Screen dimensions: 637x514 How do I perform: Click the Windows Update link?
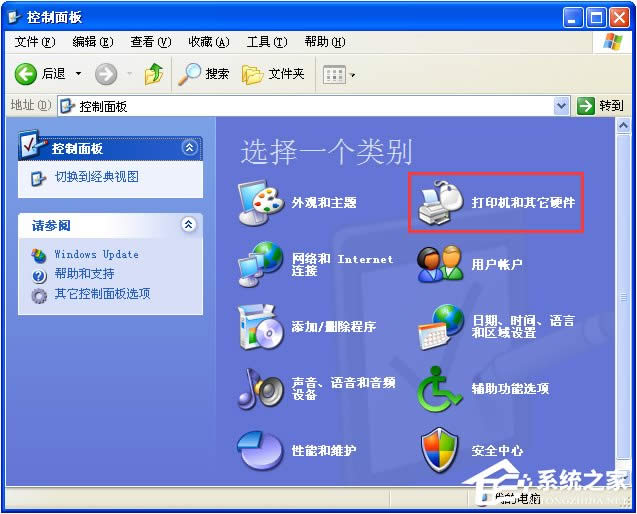(96, 254)
